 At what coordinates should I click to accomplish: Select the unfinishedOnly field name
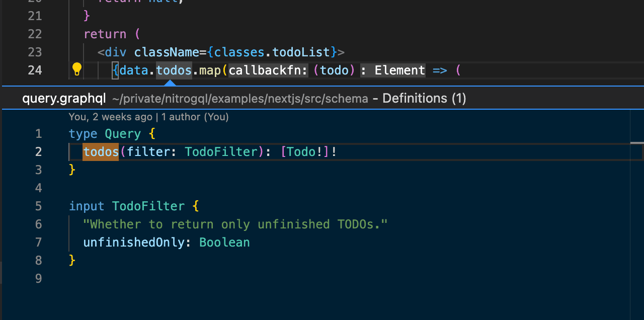(x=132, y=242)
